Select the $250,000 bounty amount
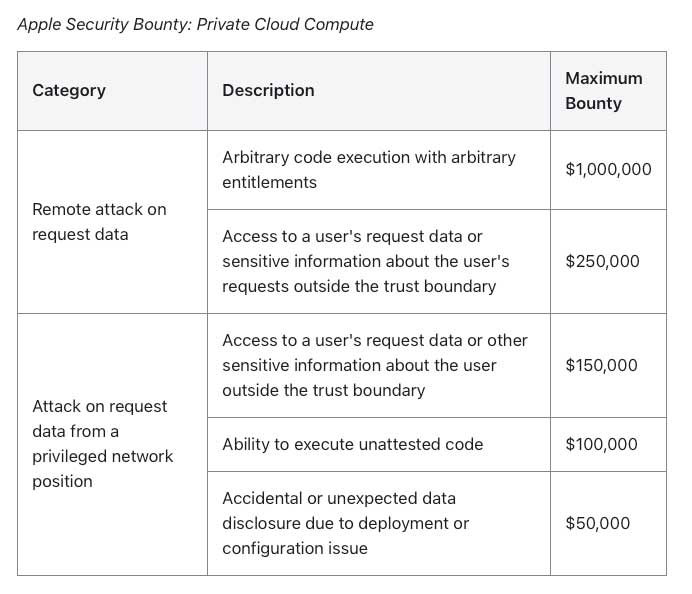 point(601,262)
